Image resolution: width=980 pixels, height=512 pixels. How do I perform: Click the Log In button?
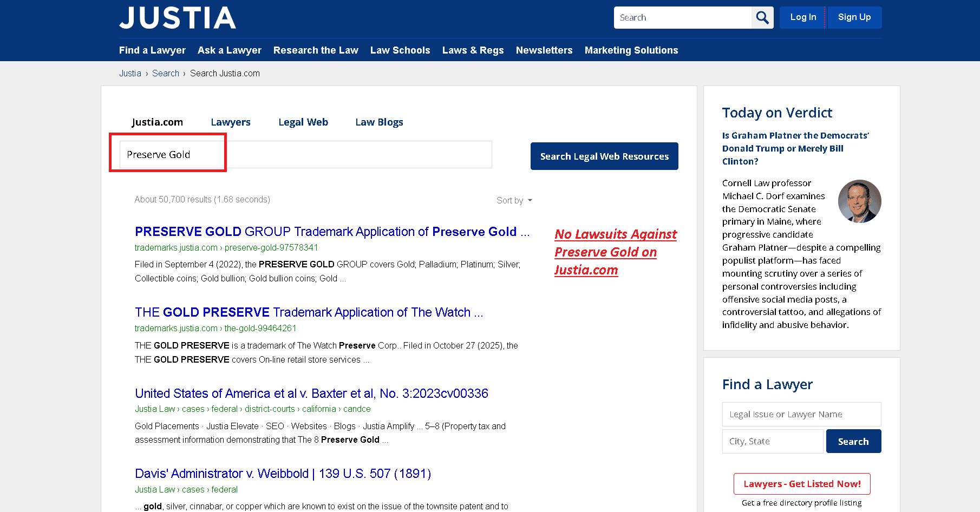click(x=802, y=17)
